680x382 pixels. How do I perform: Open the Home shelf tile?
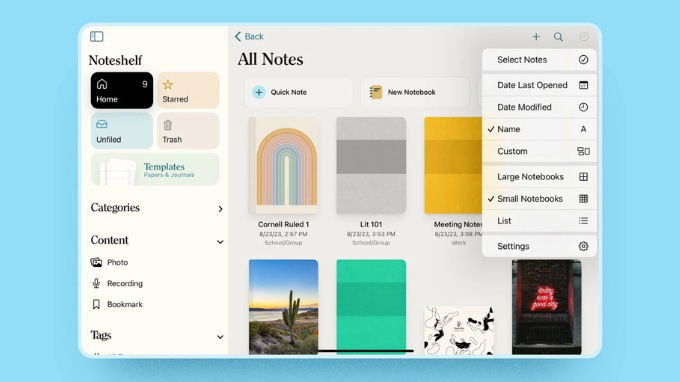[122, 90]
